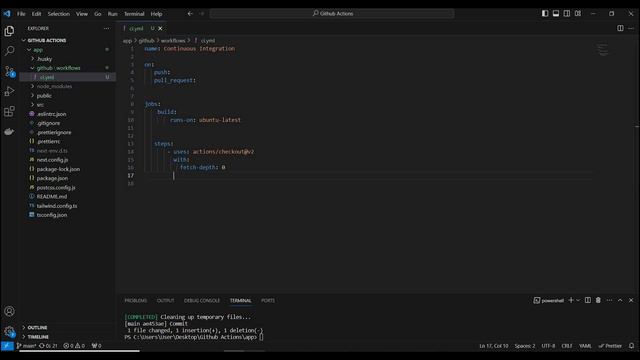Viewport: 640px width, 360px height.
Task: Expand the Timeline section
Action: click(x=38, y=337)
